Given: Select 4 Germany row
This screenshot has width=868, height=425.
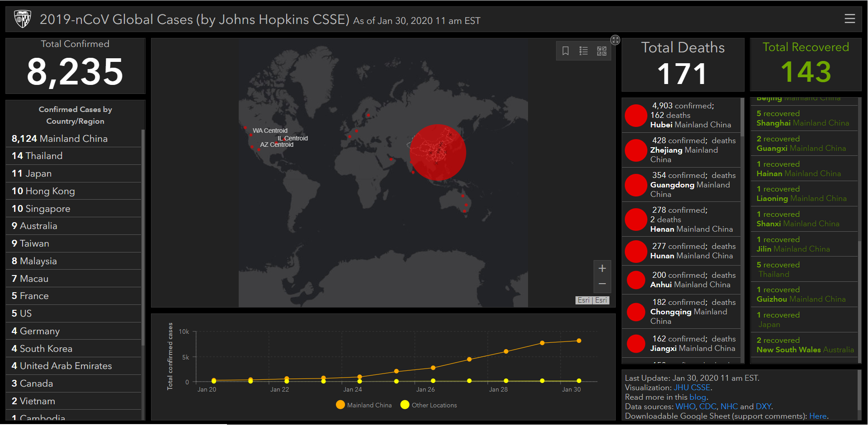Looking at the screenshot, I should click(74, 331).
